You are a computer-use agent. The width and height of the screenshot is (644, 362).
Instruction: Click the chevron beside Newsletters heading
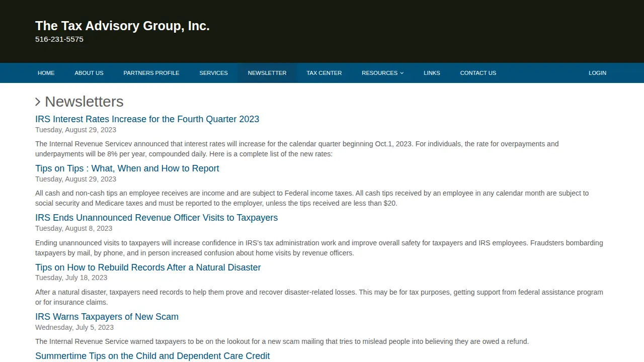pos(38,102)
